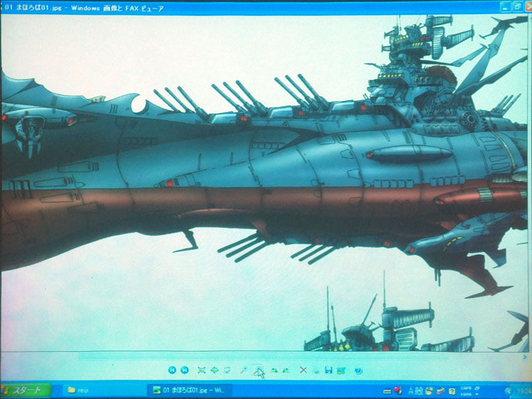Screen dimensions: 532x399
Task: Rotate the image counterclockwise
Action: 285,370
